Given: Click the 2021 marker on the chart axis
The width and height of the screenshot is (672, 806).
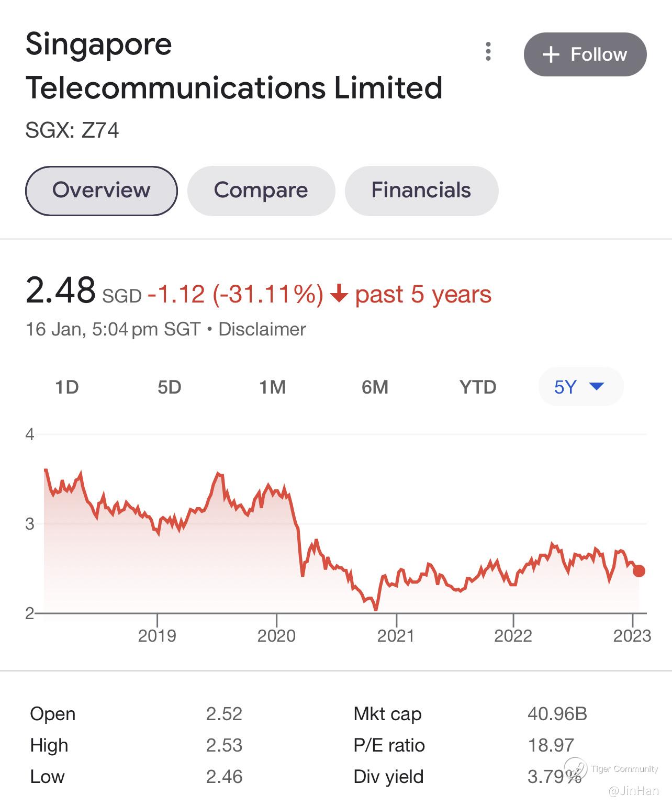Looking at the screenshot, I should tap(396, 635).
